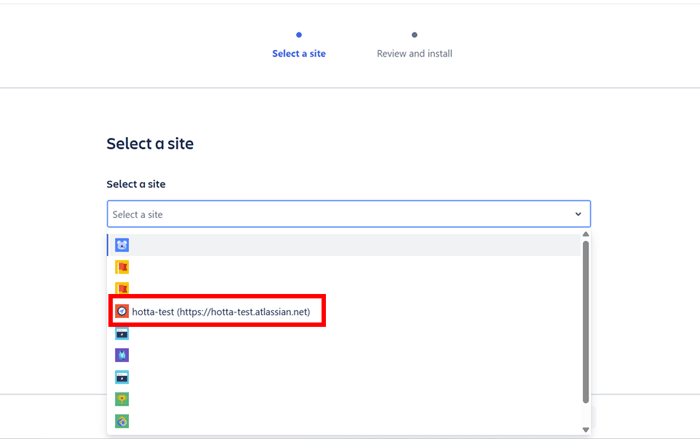Screen dimensions: 700x439
Task: Click the dropdown list scrollbar thumb
Action: point(586,322)
